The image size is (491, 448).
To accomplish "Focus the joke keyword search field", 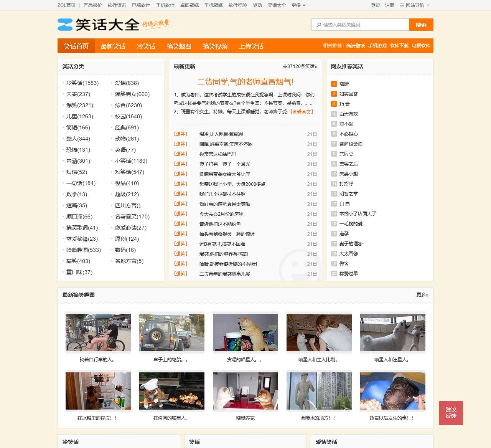I will pyautogui.click(x=360, y=25).
